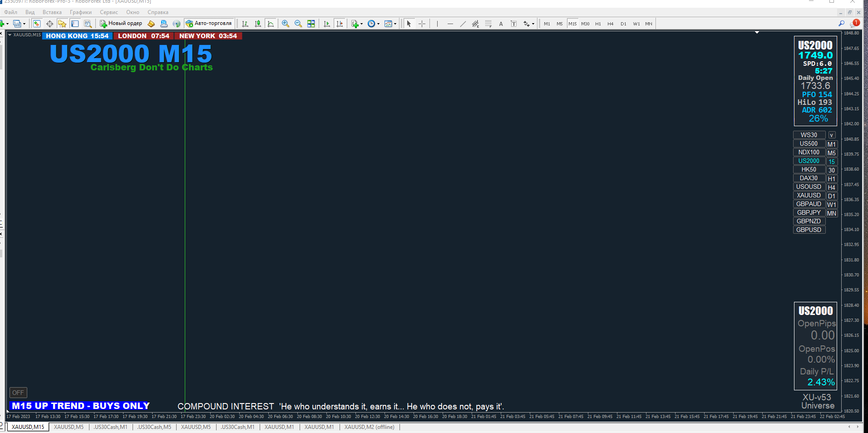Switch chart symbol to XAUUSD
The width and height of the screenshot is (868, 433).
pyautogui.click(x=809, y=196)
